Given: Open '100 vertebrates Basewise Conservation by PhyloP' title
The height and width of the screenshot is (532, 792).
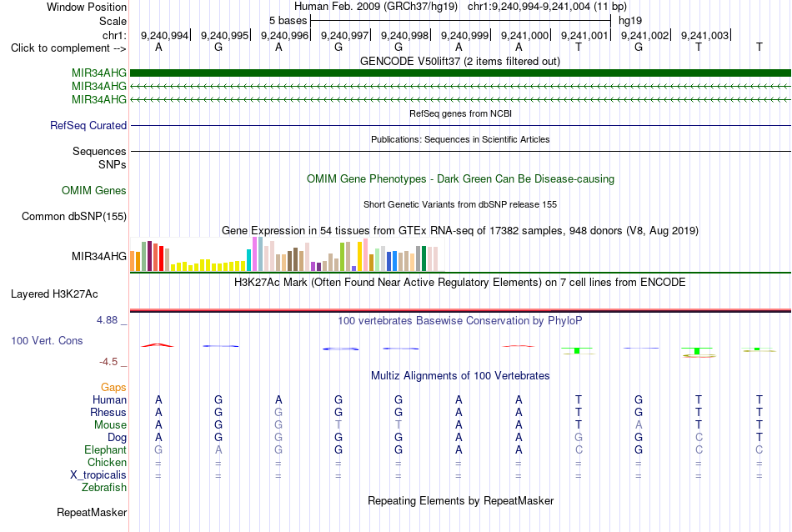Looking at the screenshot, I should coord(460,321).
